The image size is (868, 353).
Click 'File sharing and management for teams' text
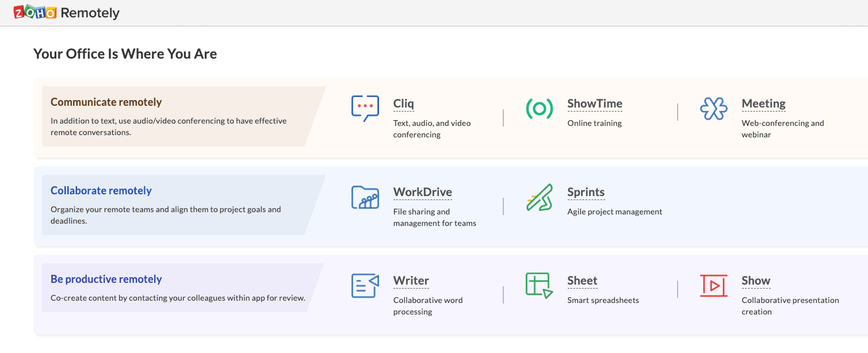coord(435,217)
